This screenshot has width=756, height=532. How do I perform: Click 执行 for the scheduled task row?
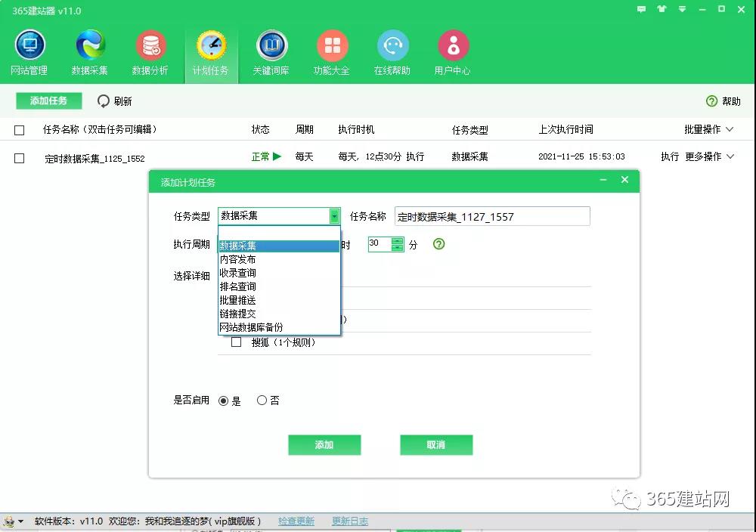[x=670, y=156]
